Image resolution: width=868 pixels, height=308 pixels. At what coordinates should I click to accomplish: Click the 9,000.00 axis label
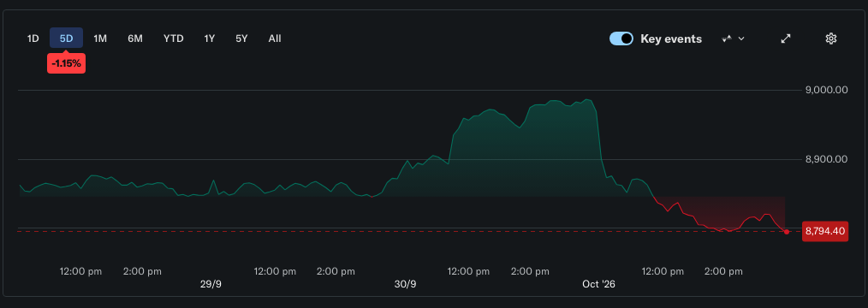tap(825, 90)
